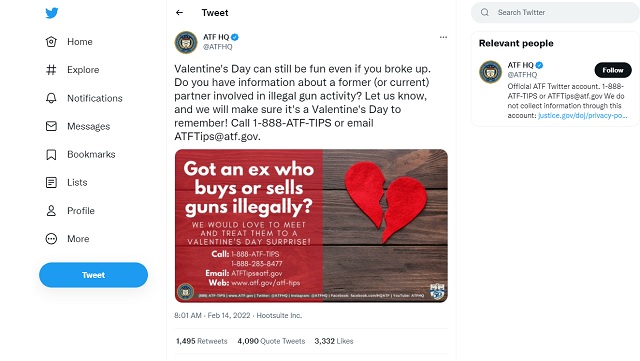
Task: Follow ATF HQ in Relevant people
Action: point(613,70)
